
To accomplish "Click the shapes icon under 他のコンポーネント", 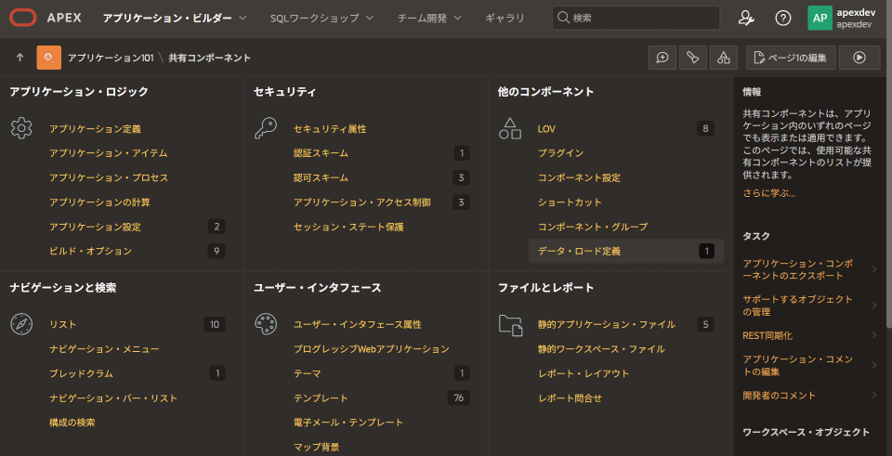I will tap(510, 128).
